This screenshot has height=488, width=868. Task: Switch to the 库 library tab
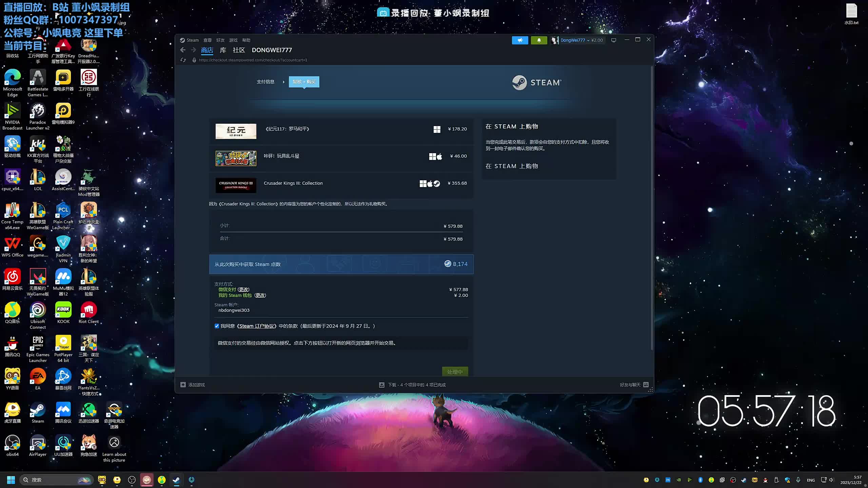tap(223, 50)
